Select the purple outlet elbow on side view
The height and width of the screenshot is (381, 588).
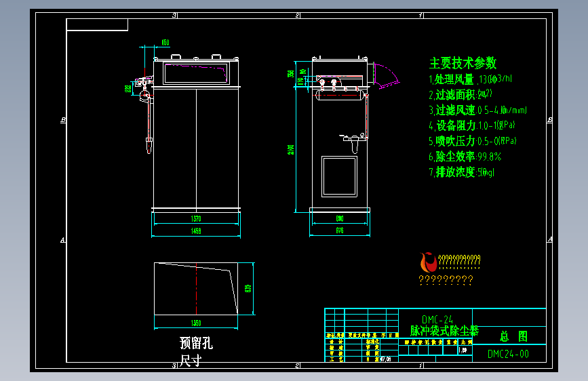click(x=387, y=76)
